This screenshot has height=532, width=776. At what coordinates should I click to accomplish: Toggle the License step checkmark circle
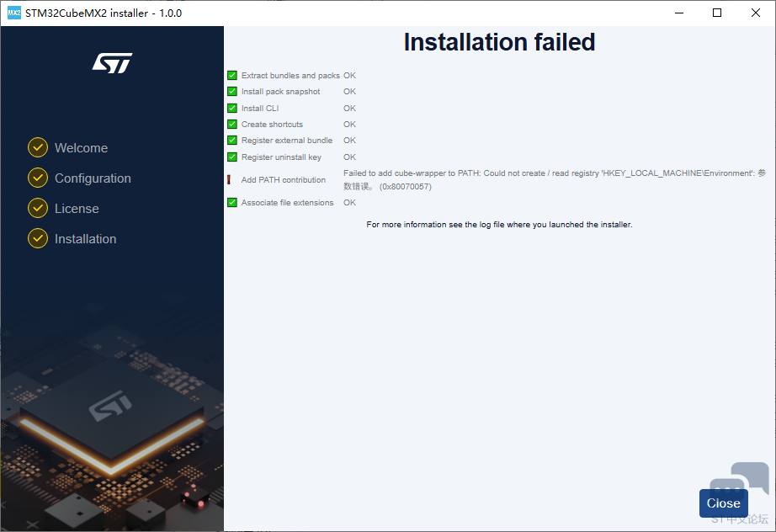(37, 208)
